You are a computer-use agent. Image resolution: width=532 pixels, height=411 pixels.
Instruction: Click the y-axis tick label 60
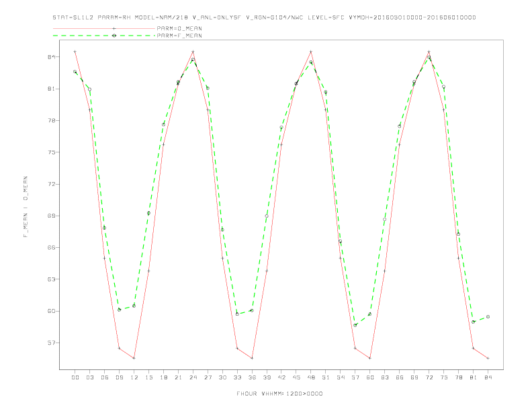51,311
